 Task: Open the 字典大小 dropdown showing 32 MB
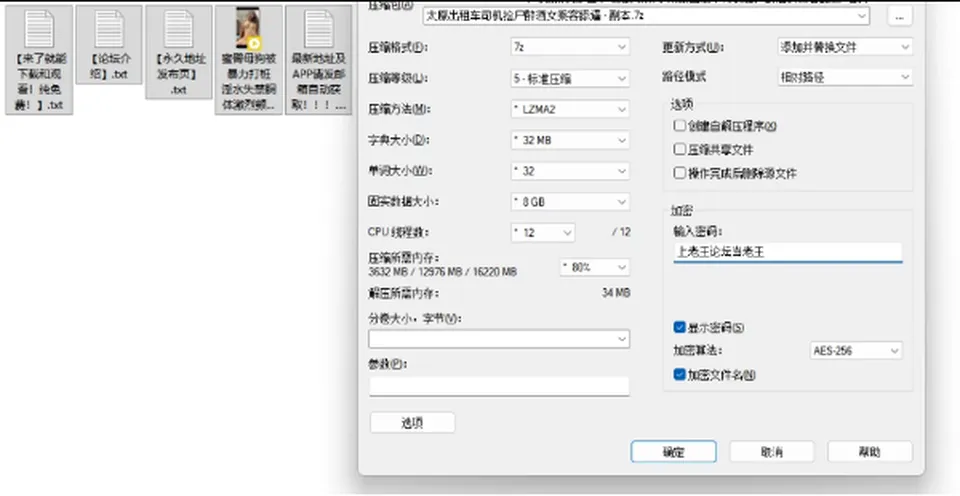pos(570,140)
